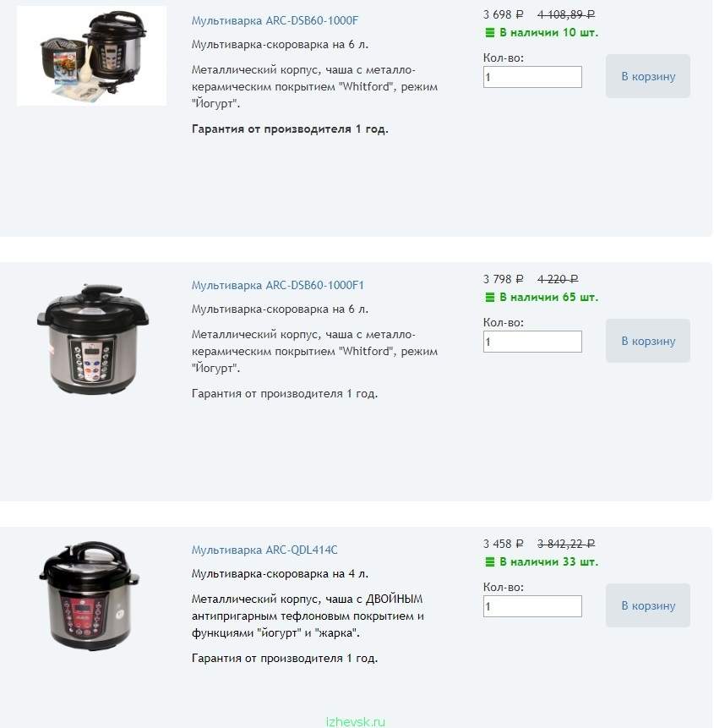Click the 3 698 ₽ price
This screenshot has height=728, width=714.
(x=503, y=15)
